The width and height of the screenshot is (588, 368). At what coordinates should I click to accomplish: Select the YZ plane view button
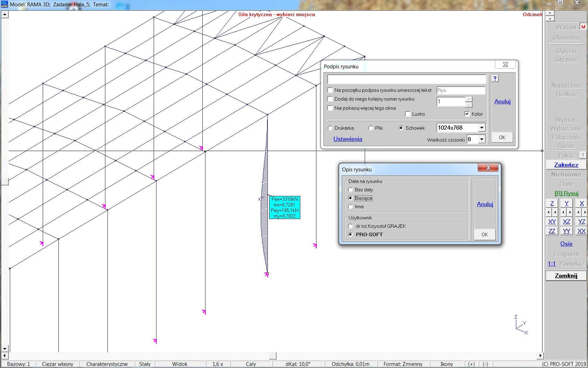[581, 222]
